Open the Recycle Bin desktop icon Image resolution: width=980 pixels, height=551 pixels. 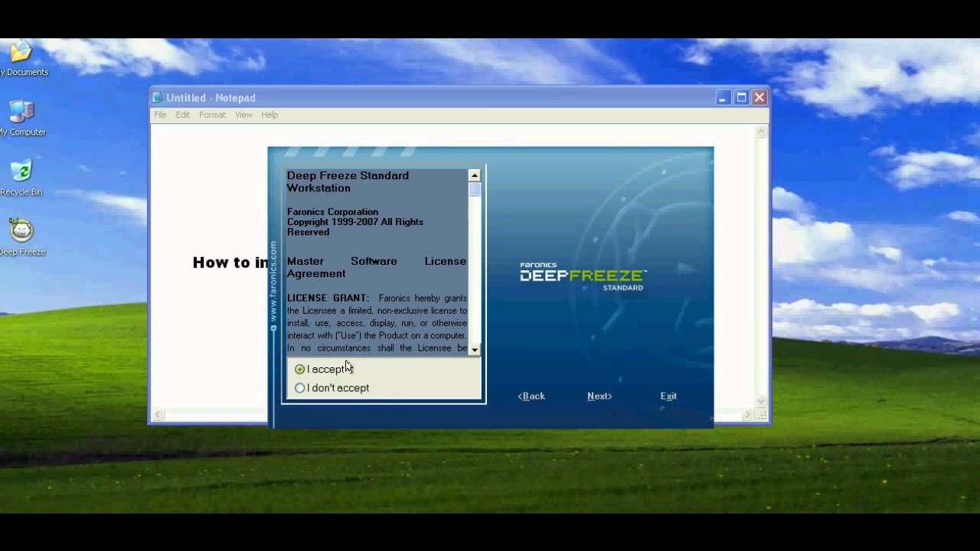tap(21, 178)
